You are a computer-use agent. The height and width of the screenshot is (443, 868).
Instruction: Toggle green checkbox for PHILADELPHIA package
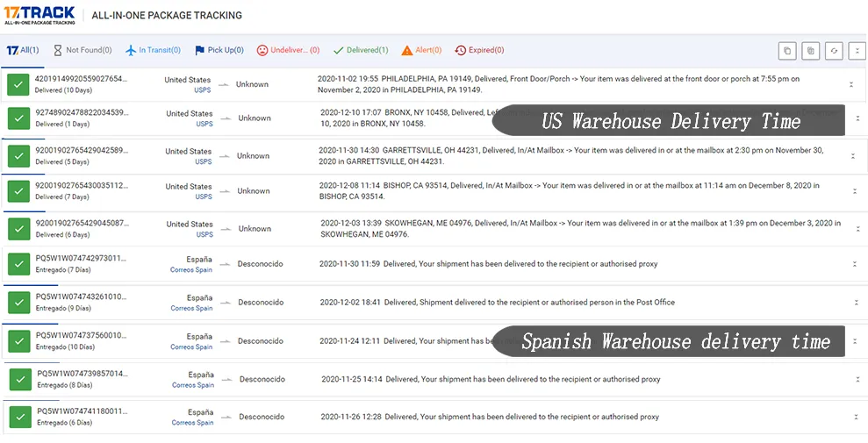[18, 84]
